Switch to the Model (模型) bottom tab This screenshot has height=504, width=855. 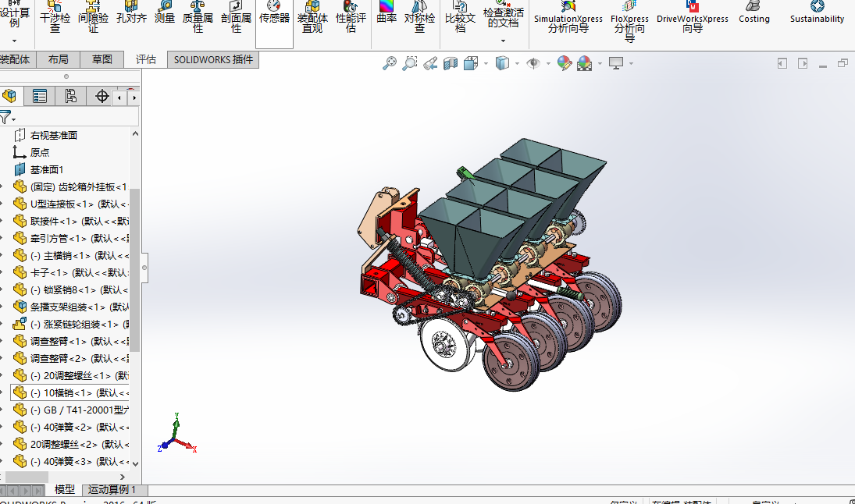[64, 489]
